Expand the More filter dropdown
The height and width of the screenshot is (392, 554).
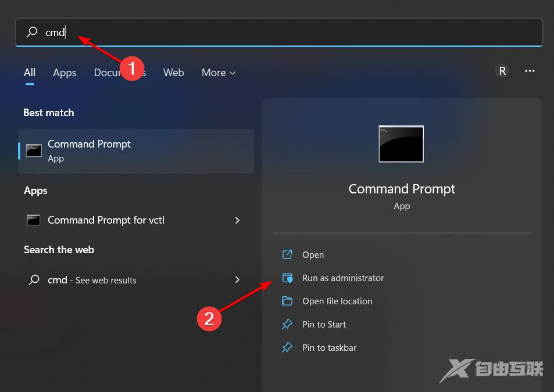pyautogui.click(x=219, y=73)
